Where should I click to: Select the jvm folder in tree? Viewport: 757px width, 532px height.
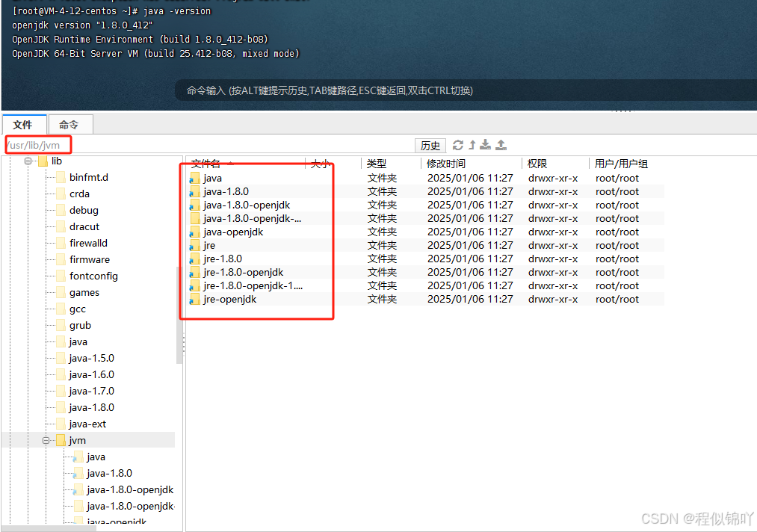coord(77,440)
